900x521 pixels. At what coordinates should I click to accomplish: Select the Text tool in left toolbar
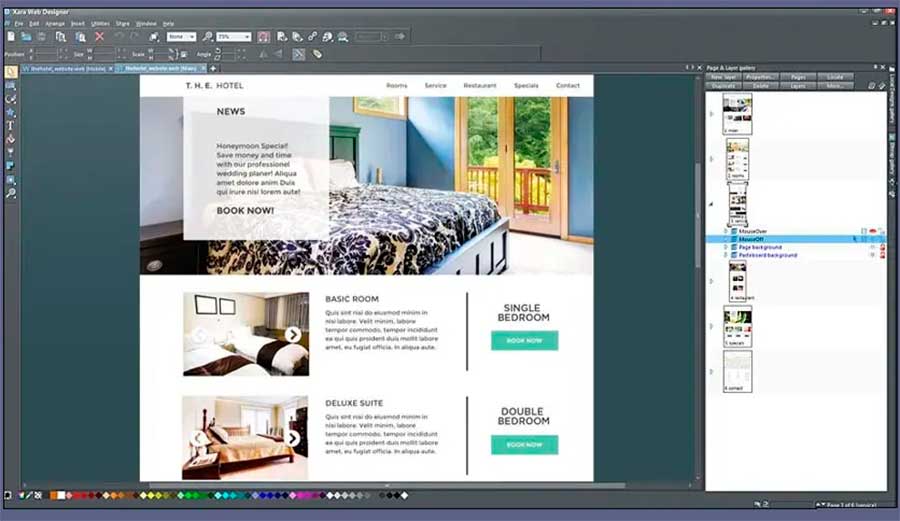(11, 125)
